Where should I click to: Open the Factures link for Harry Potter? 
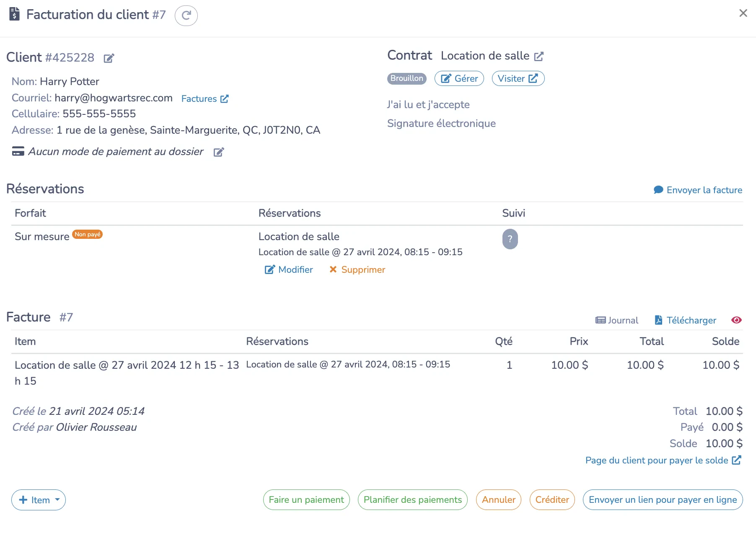point(205,99)
